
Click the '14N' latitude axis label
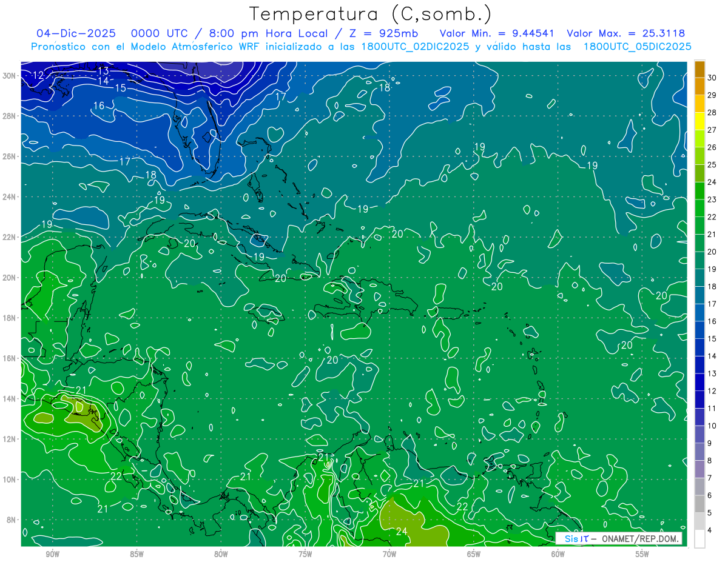click(x=10, y=398)
